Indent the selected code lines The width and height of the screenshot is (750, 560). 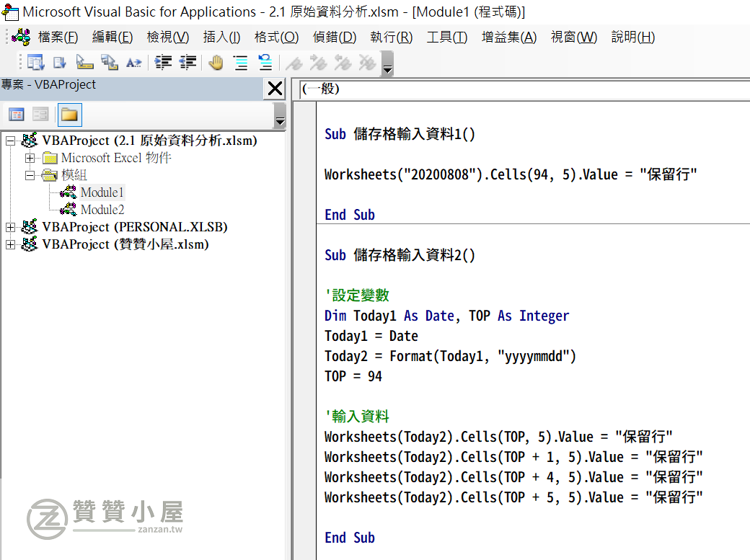(163, 63)
